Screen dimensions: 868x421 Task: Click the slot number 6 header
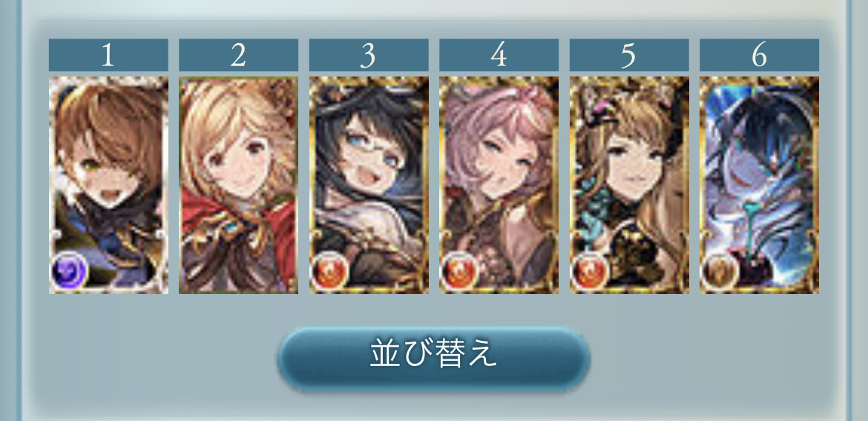tap(760, 55)
